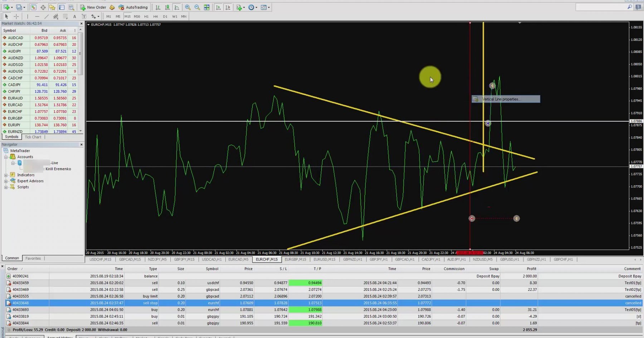Screen dimensions: 644x338
Task: Collapse the Accounts tree node
Action: coord(6,157)
